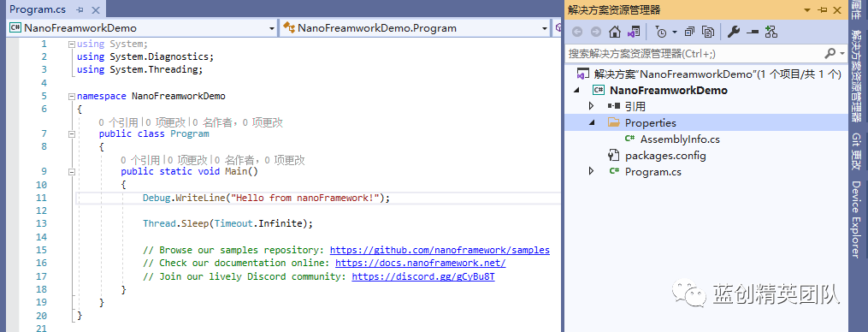This screenshot has width=868, height=332.
Task: Click 'Debug' on code line 11
Action: tap(156, 198)
